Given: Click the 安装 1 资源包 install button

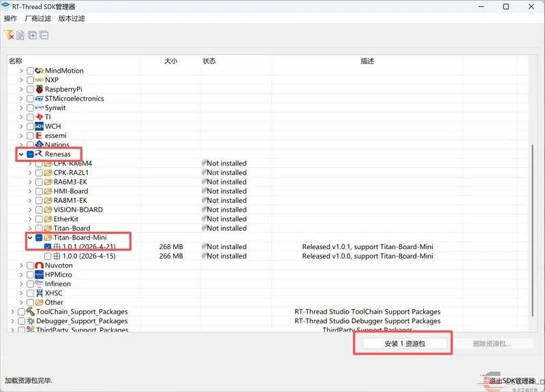Looking at the screenshot, I should pyautogui.click(x=405, y=344).
